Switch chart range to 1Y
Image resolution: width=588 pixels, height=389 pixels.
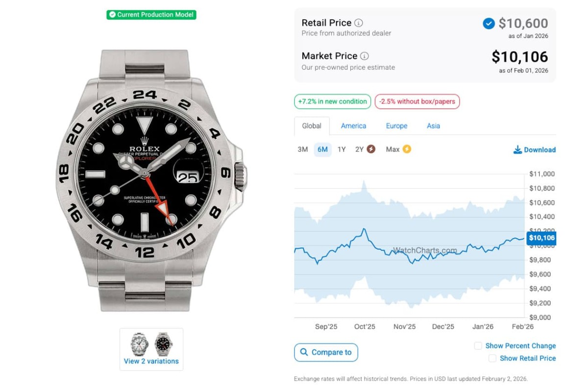click(342, 149)
